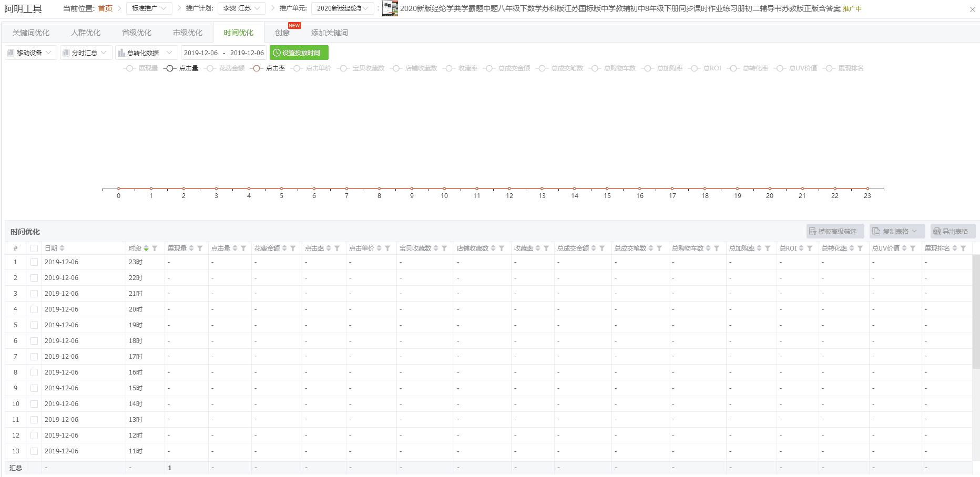
Task: Open filter funnel for 花费金额 column
Action: [x=293, y=248]
